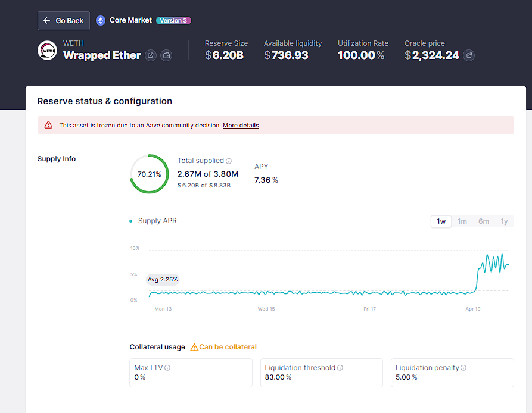Click the Fri 17 axis label
The image size is (532, 413).
pyautogui.click(x=369, y=309)
